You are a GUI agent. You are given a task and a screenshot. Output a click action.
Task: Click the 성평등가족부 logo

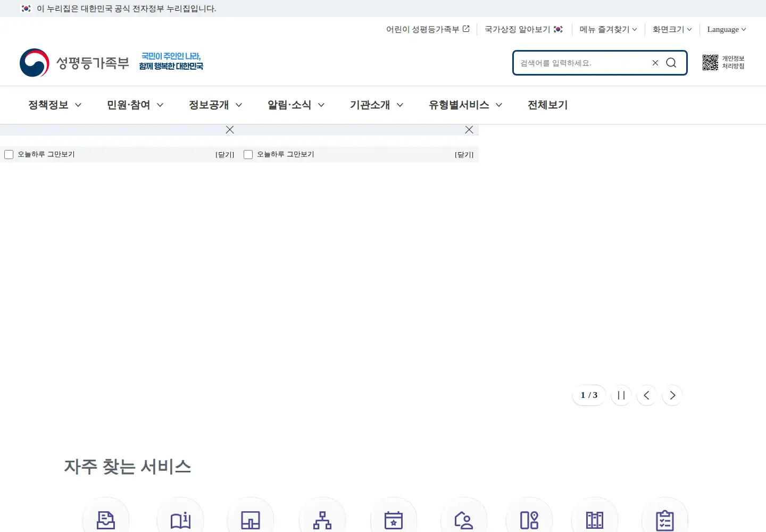coord(74,63)
